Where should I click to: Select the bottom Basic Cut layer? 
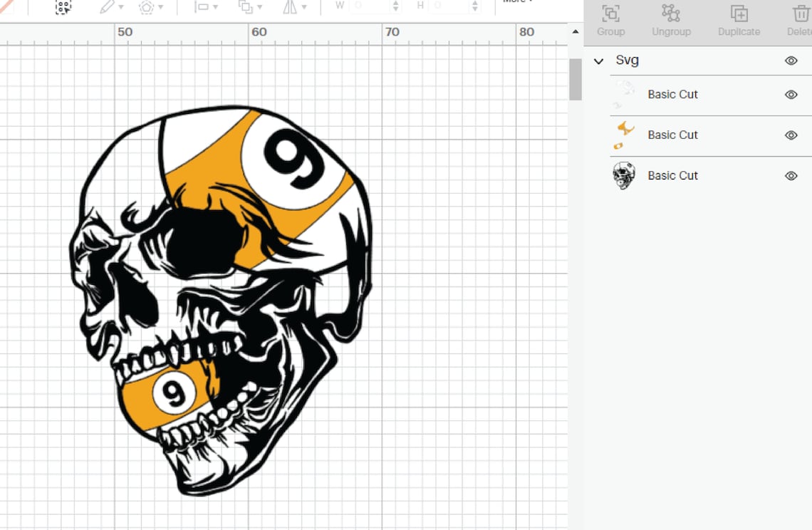(672, 175)
